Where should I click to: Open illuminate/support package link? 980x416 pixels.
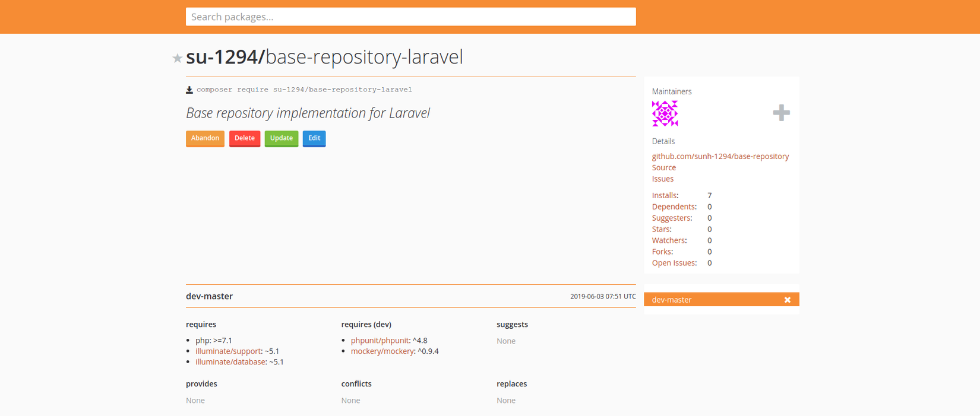pyautogui.click(x=228, y=351)
